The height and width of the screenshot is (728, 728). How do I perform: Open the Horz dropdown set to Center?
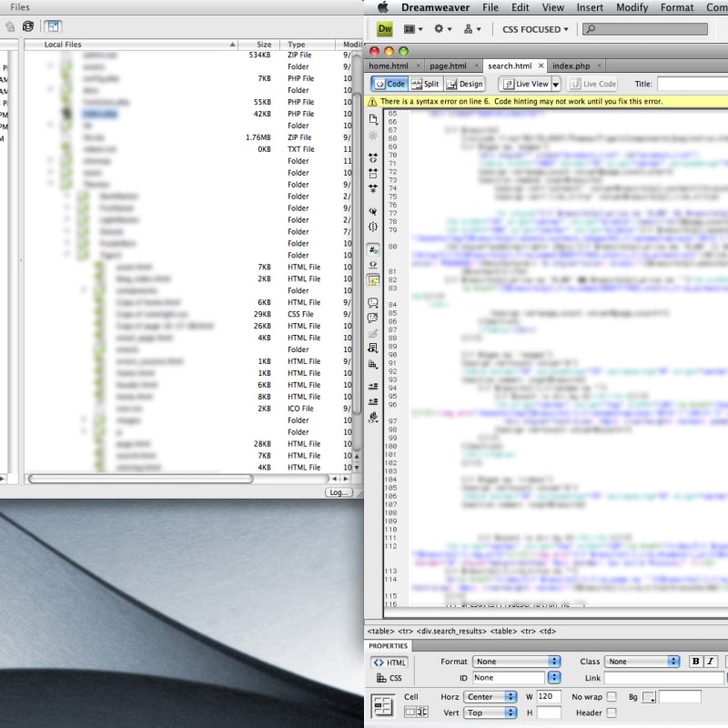coord(490,696)
